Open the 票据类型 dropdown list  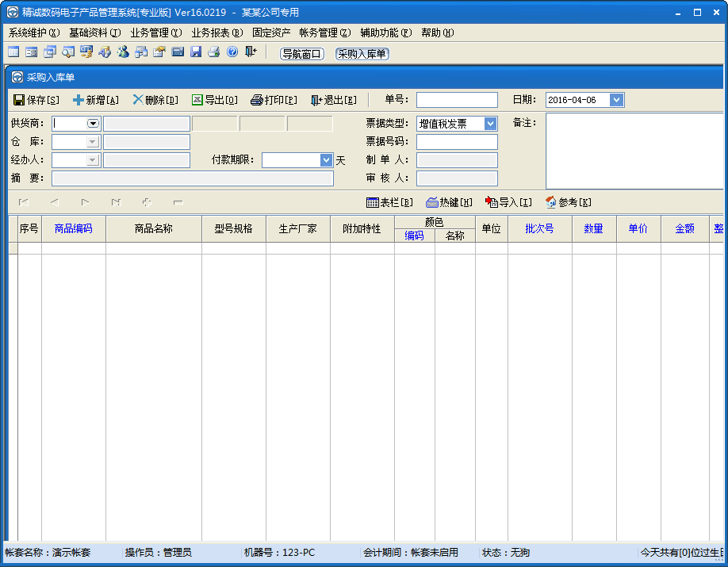tap(490, 124)
